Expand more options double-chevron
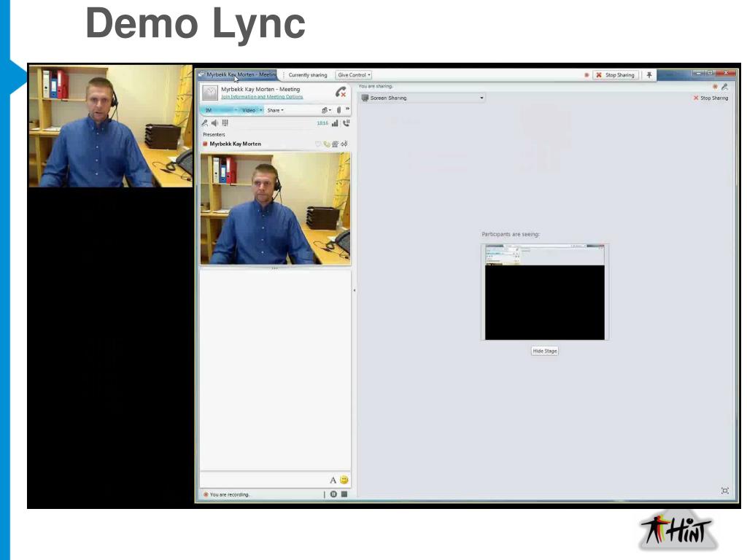 coord(347,109)
